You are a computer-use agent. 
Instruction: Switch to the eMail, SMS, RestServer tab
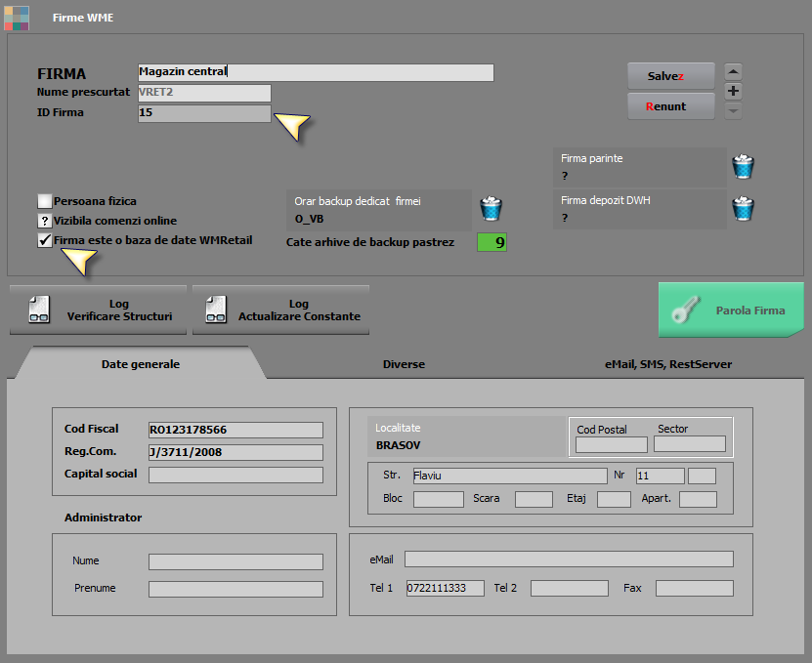pyautogui.click(x=668, y=364)
